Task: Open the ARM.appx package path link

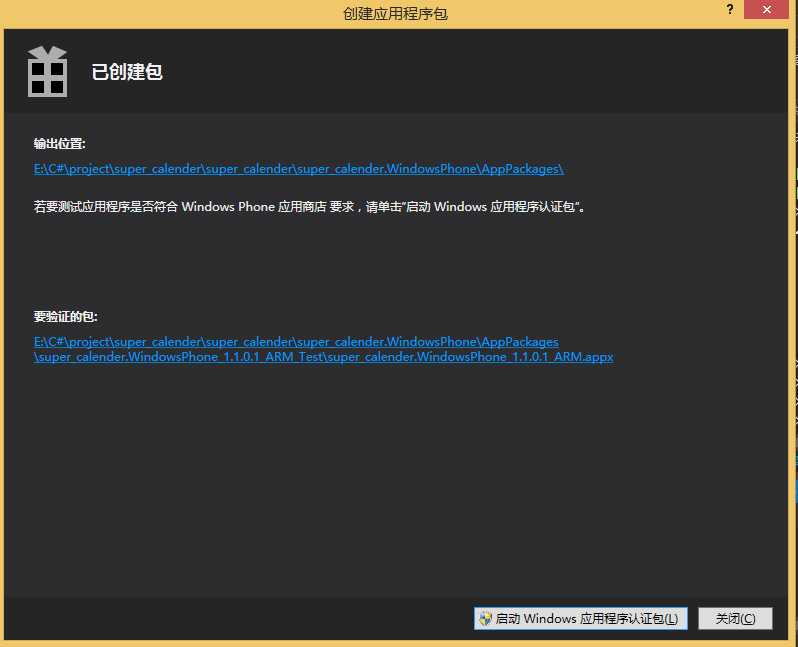Action: [x=324, y=349]
